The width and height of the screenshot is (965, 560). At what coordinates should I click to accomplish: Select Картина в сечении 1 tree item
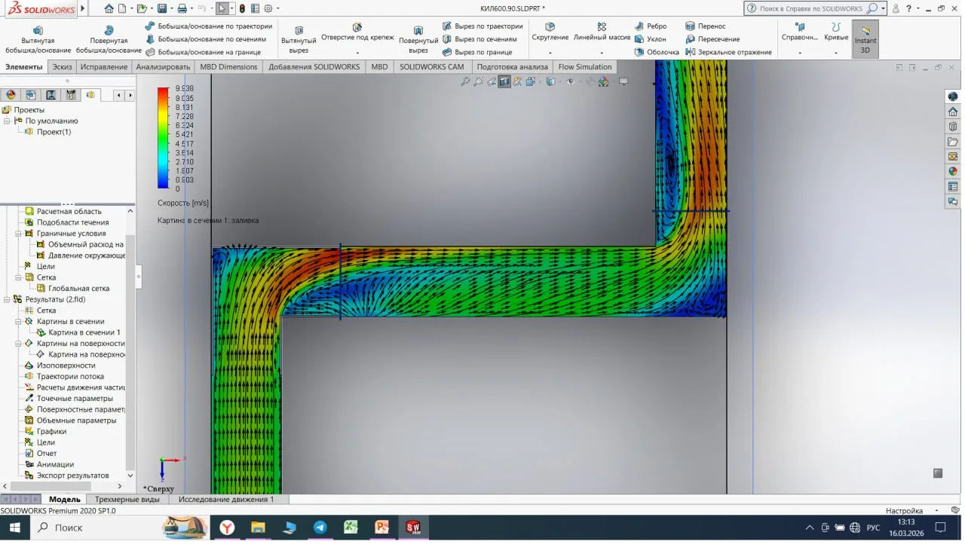point(84,332)
